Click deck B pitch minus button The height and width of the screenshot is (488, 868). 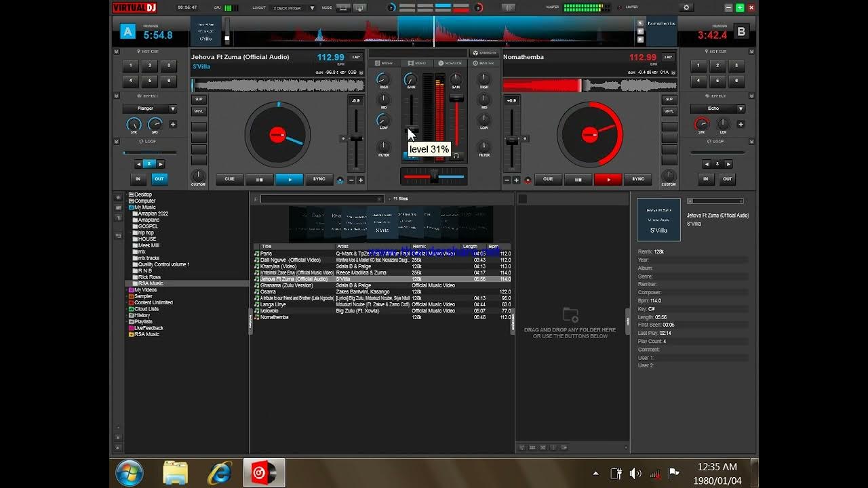[507, 180]
